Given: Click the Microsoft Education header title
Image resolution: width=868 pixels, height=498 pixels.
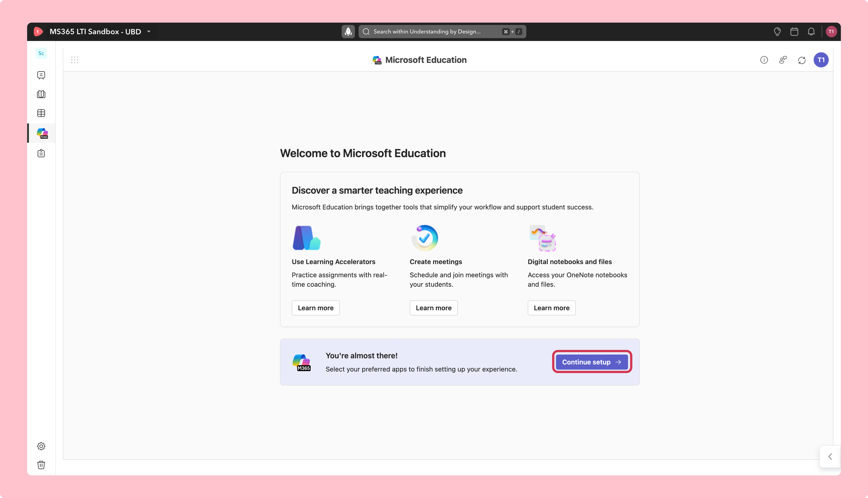Looking at the screenshot, I should [426, 60].
